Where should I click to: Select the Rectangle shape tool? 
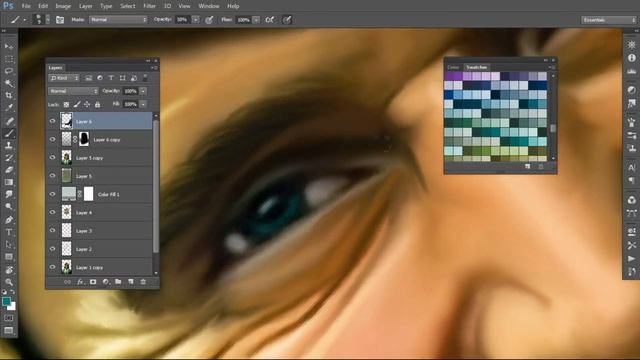point(9,257)
